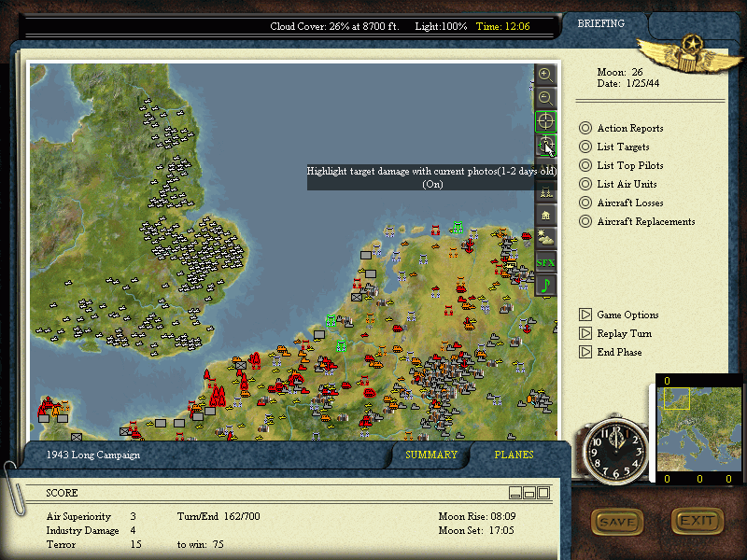
Task: Open Action Reports
Action: [x=621, y=128]
